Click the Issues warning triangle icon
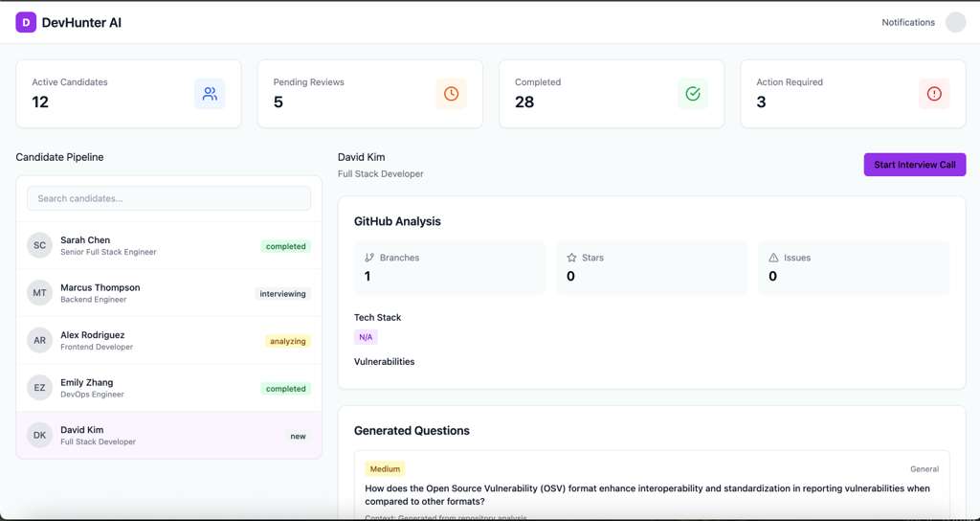 pyautogui.click(x=773, y=257)
